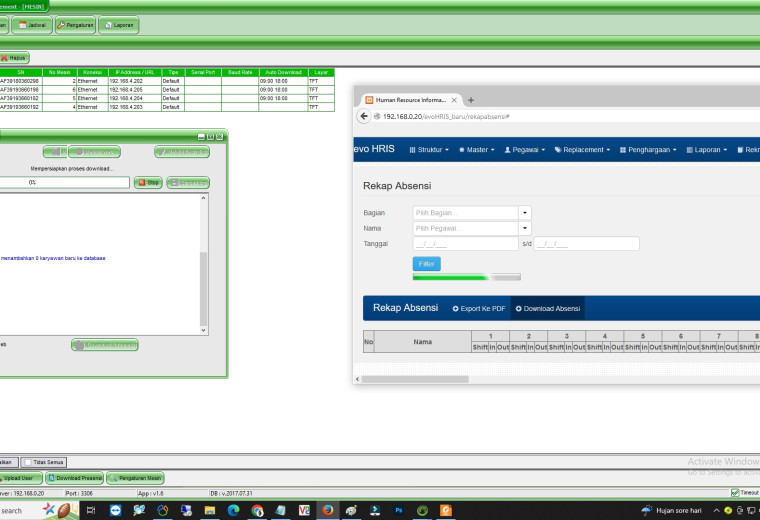Toggle the Tidak Semua checkbox
This screenshot has width=760, height=520.
tap(28, 462)
